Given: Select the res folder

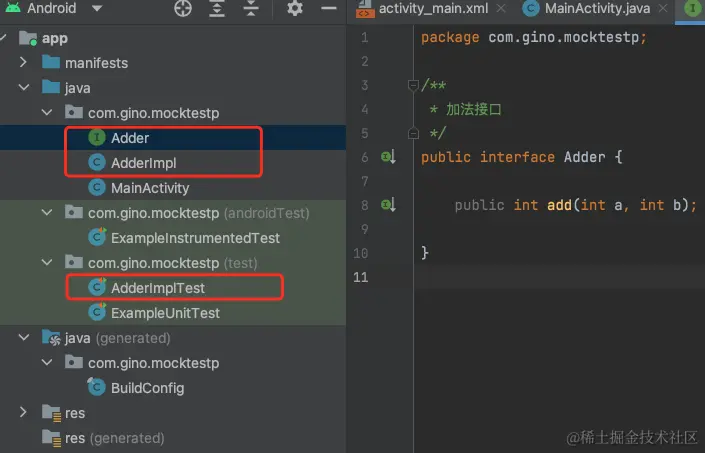Looking at the screenshot, I should pos(75,413).
